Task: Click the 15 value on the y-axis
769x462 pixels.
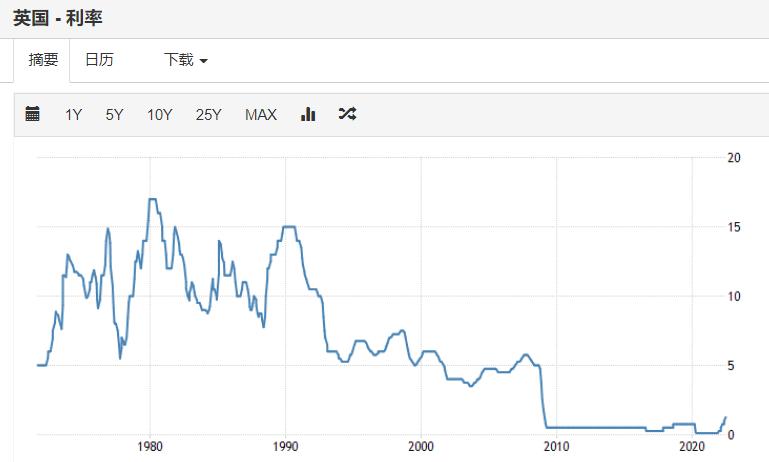Action: (x=734, y=227)
